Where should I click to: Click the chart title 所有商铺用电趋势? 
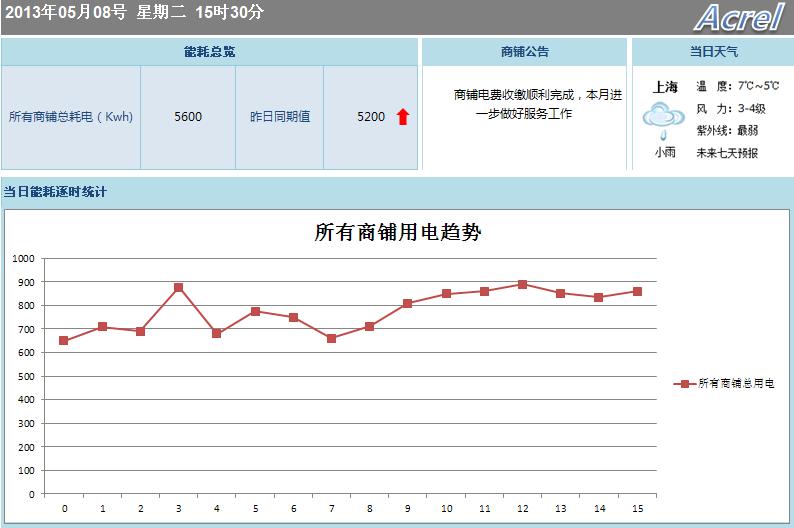(x=398, y=232)
